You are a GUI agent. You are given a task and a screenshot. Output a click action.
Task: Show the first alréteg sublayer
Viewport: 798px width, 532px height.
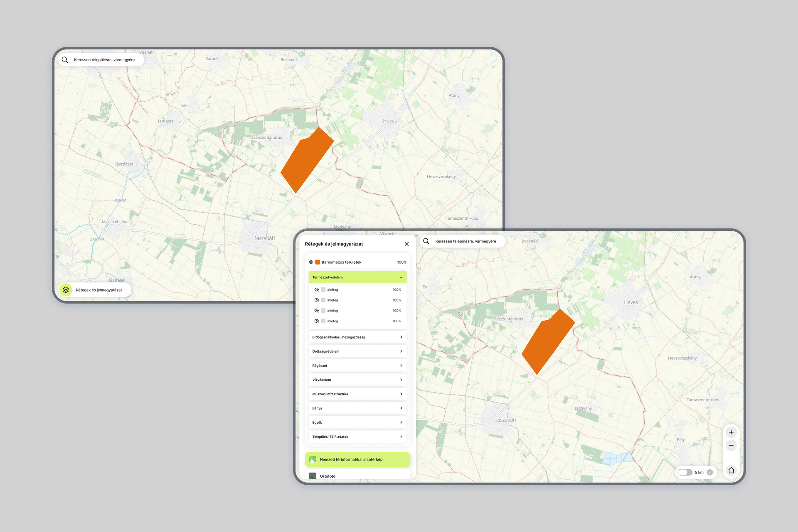[x=316, y=290]
